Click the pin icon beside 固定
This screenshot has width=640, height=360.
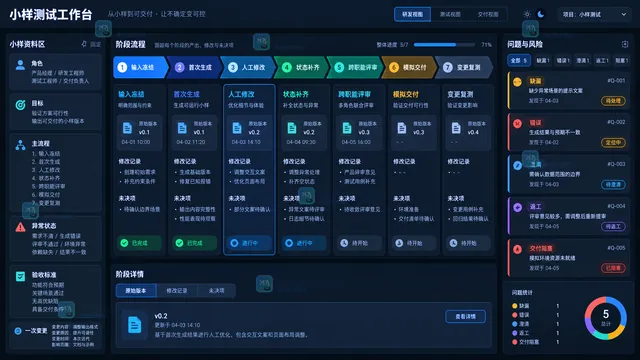84,44
